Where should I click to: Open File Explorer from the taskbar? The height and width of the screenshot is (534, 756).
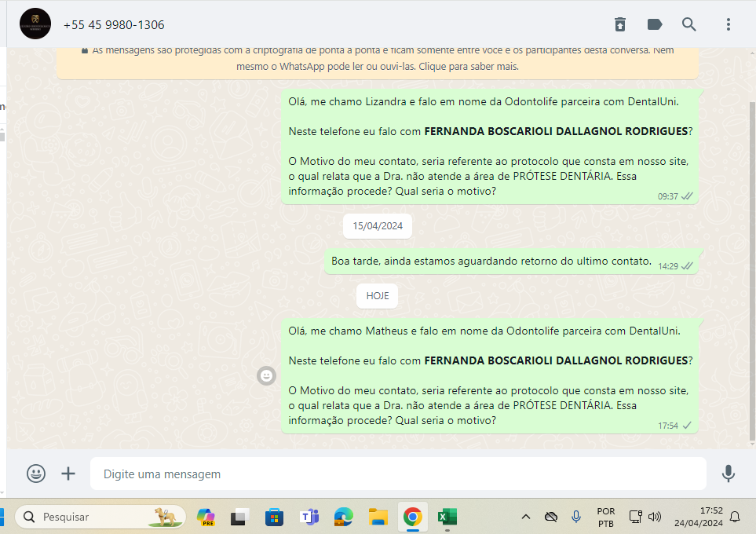(378, 517)
